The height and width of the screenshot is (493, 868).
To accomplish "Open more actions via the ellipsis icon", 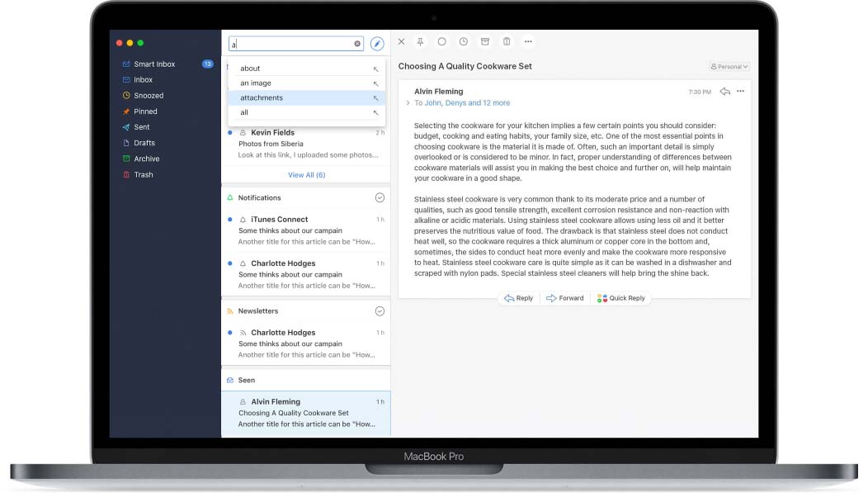I will point(528,40).
